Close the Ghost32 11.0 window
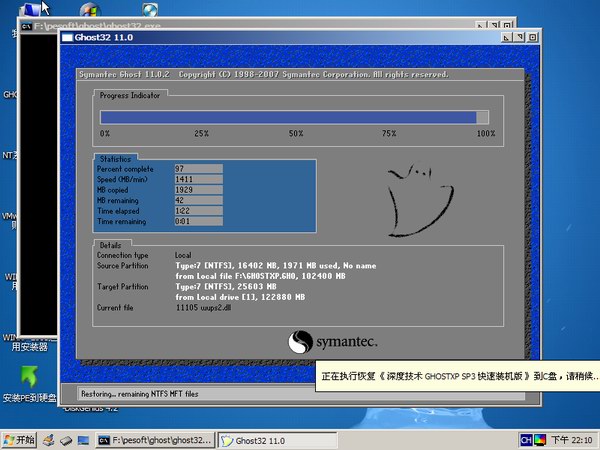This screenshot has height=450, width=600. [532, 38]
